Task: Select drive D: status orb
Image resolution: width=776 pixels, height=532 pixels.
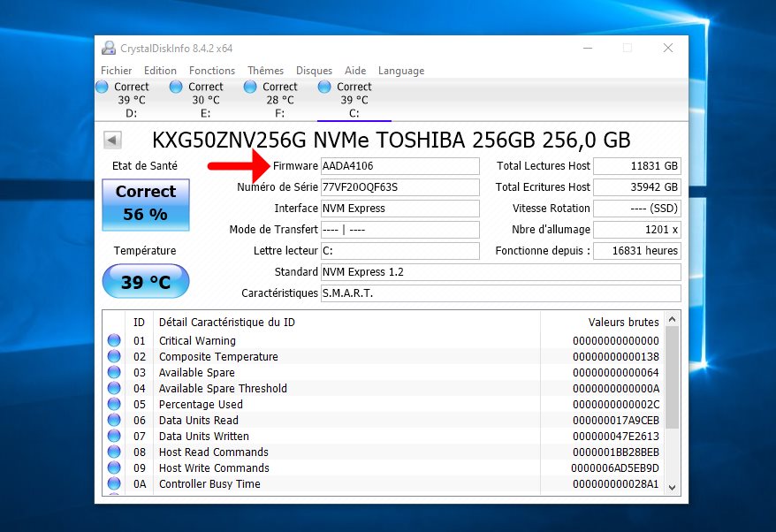Action: click(102, 87)
